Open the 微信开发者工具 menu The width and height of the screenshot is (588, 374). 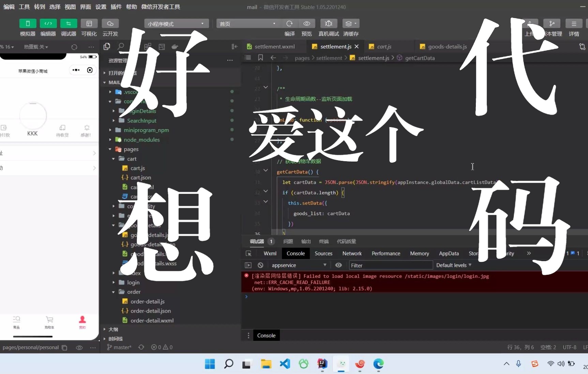click(x=161, y=7)
